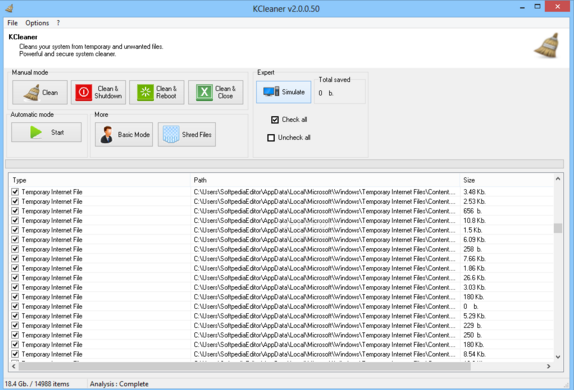
Task: Click the Clean broom button
Action: [x=40, y=92]
